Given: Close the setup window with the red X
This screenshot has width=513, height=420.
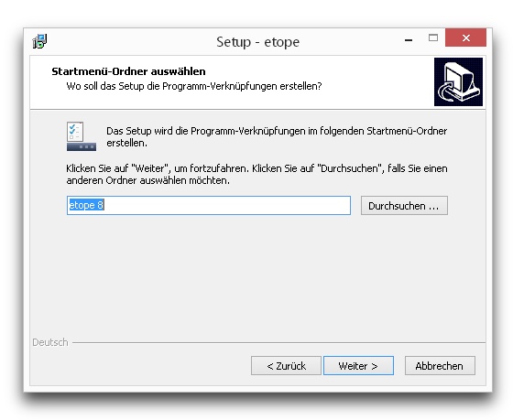Looking at the screenshot, I should point(465,38).
